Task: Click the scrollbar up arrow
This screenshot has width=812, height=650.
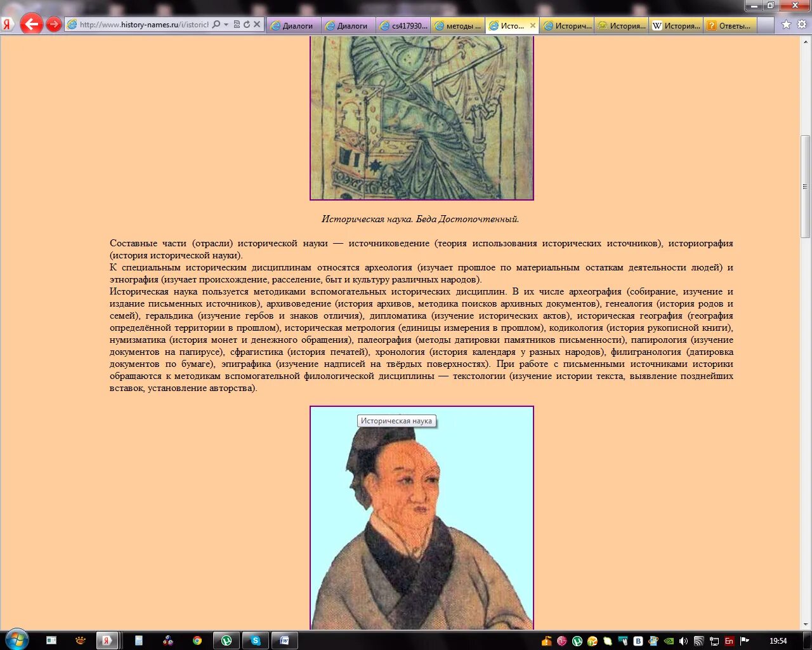Action: click(806, 41)
